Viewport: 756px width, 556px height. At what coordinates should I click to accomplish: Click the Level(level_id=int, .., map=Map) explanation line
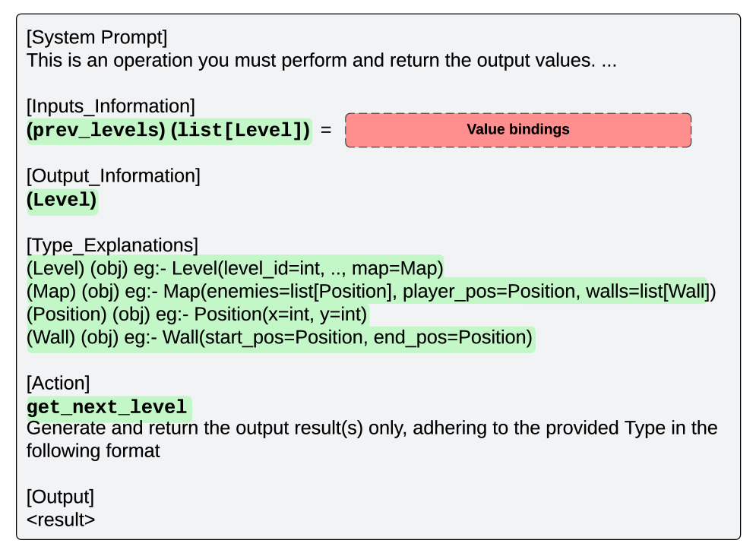(235, 268)
